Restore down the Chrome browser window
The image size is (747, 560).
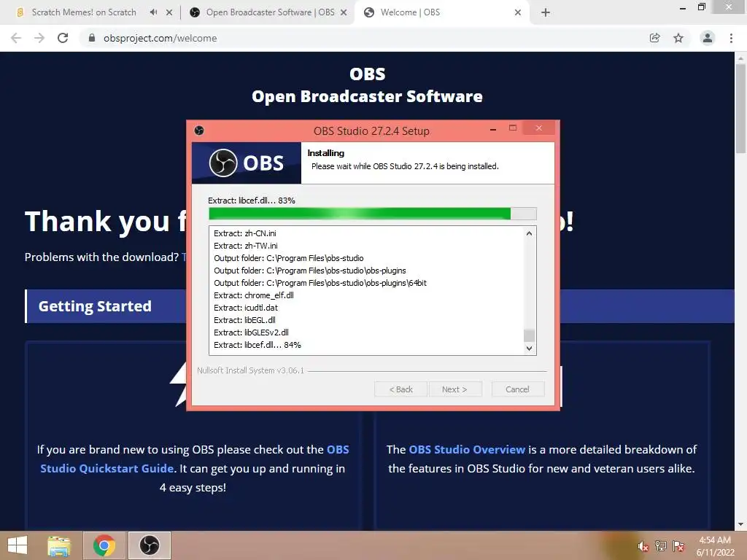(x=701, y=7)
